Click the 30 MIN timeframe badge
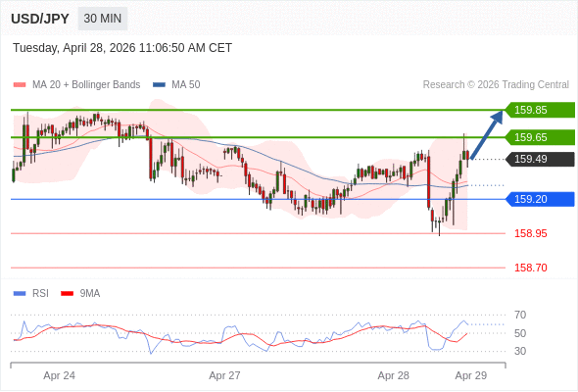This screenshot has width=578, height=392. [x=103, y=19]
